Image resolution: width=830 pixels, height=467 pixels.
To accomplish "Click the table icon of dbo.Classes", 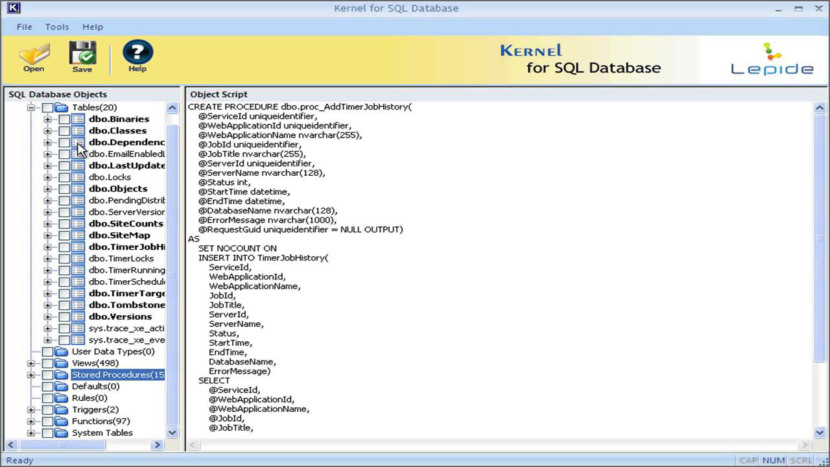I will pyautogui.click(x=78, y=131).
